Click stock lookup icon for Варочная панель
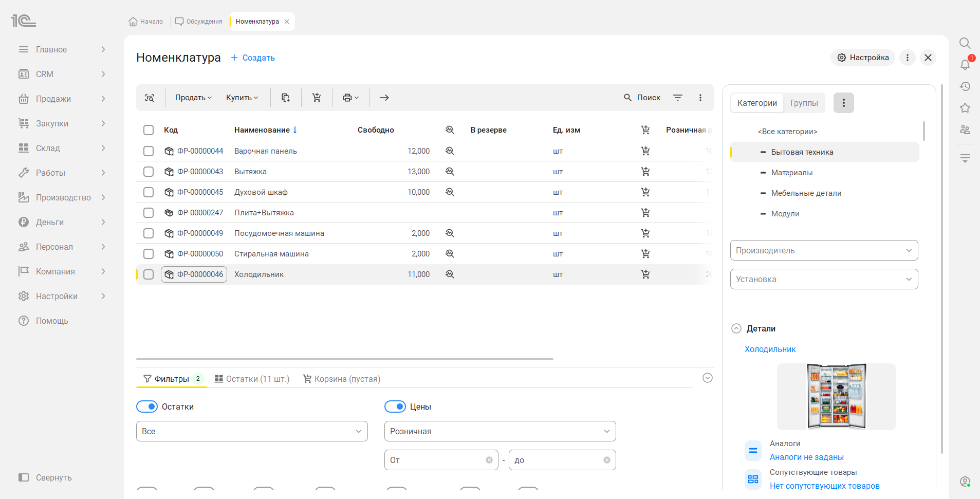This screenshot has height=499, width=980. pyautogui.click(x=450, y=151)
